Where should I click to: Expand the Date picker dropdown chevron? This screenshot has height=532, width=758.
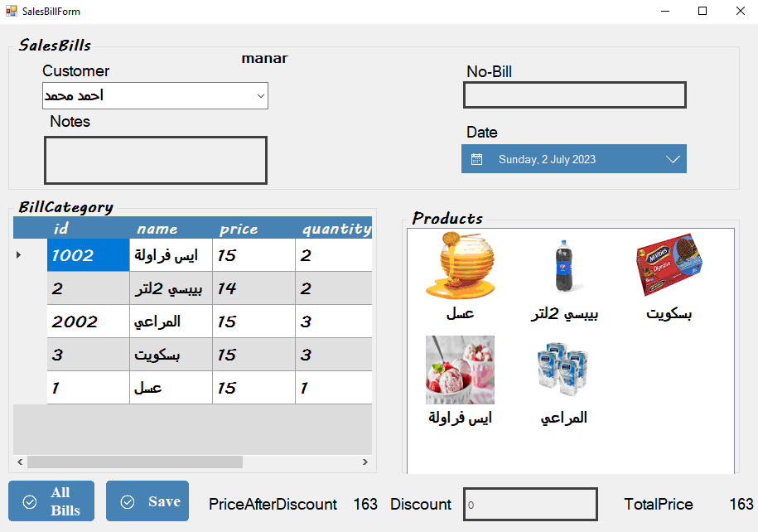point(673,158)
